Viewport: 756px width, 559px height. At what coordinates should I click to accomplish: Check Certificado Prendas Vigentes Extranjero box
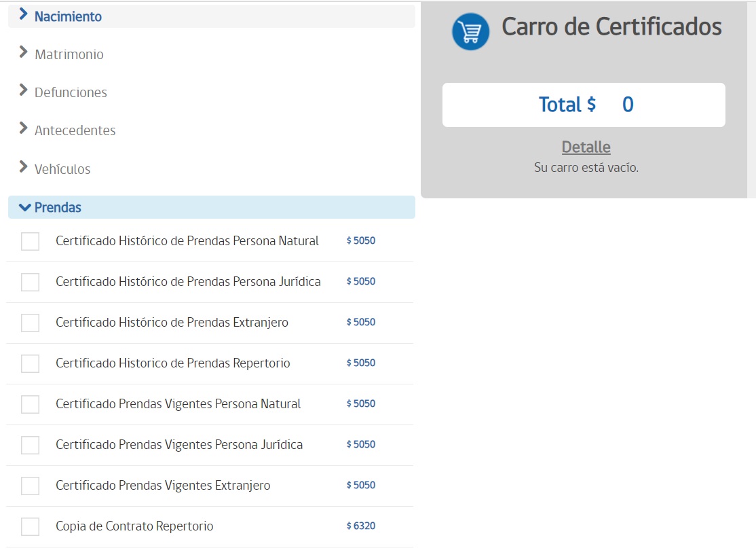30,486
